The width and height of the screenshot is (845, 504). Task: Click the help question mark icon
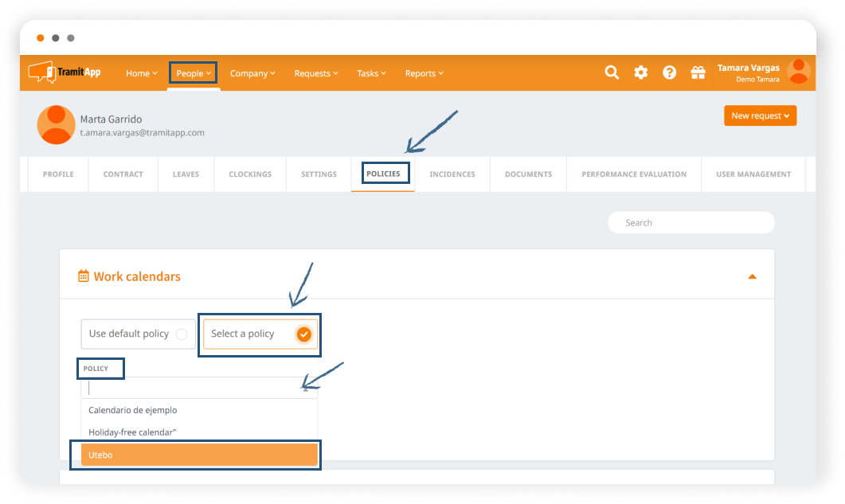click(669, 72)
